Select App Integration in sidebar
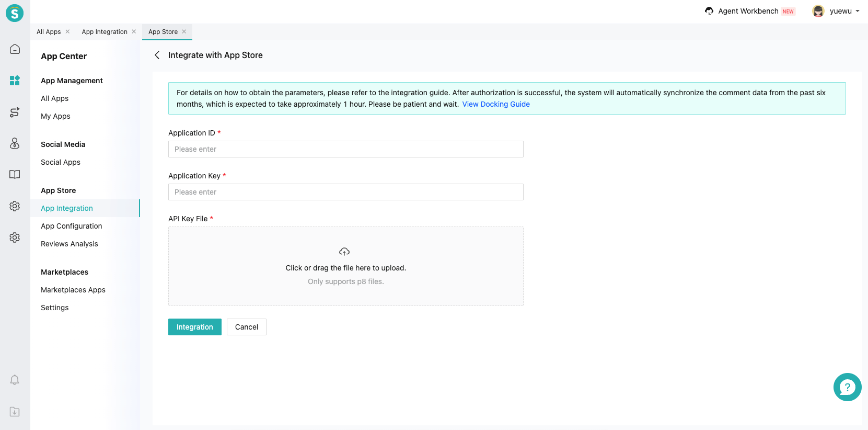Viewport: 868px width, 430px height. (x=85, y=208)
